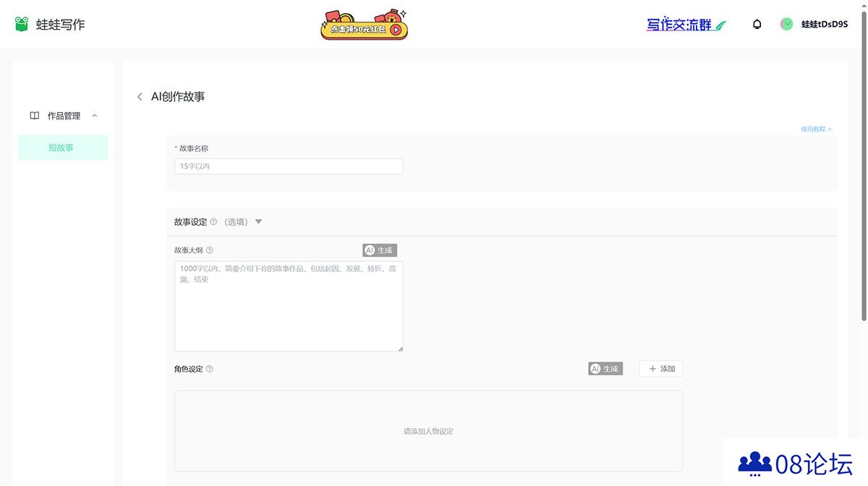
Task: Click the 故事设定 help question icon
Action: click(x=213, y=222)
